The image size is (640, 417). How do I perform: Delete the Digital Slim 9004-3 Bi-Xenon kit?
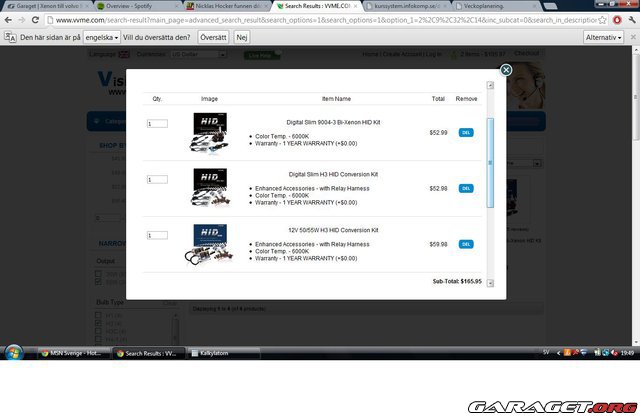[466, 132]
